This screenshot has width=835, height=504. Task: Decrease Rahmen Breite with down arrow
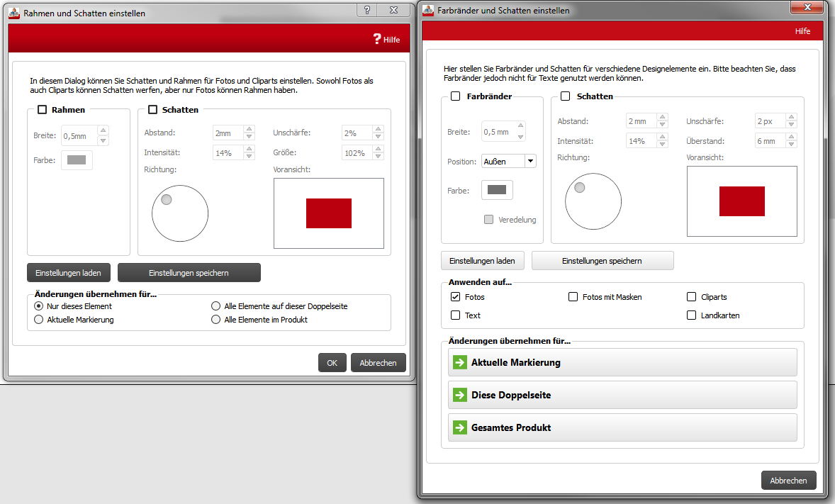point(103,140)
